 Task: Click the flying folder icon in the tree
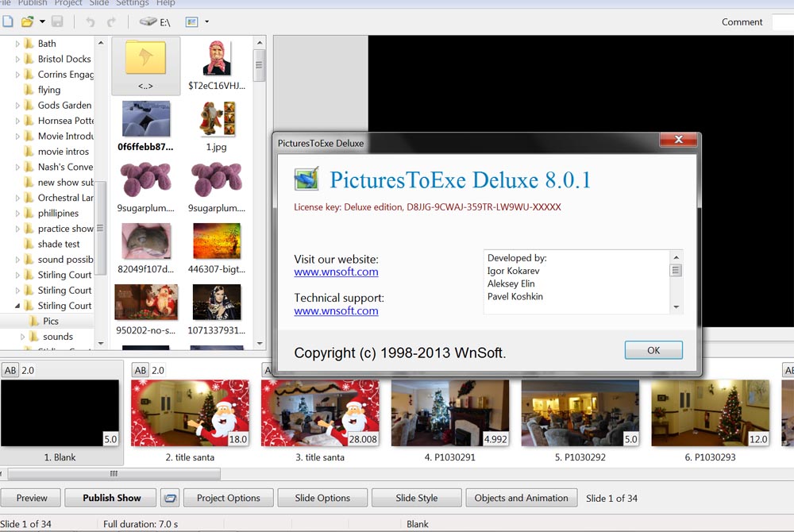click(29, 90)
